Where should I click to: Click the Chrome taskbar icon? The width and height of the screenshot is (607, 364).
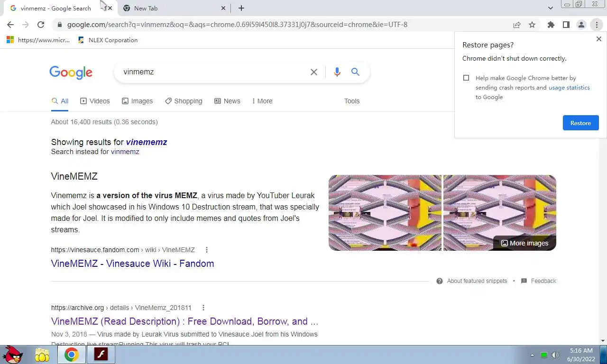tap(72, 355)
